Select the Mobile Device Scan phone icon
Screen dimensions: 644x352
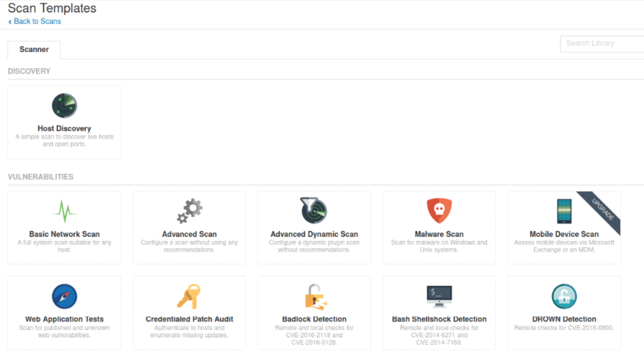[x=564, y=211]
